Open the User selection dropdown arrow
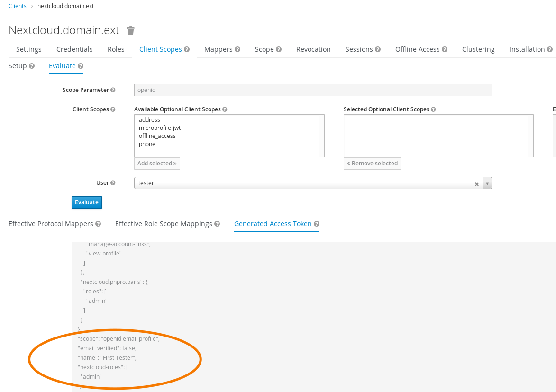The width and height of the screenshot is (556, 392). 487,183
